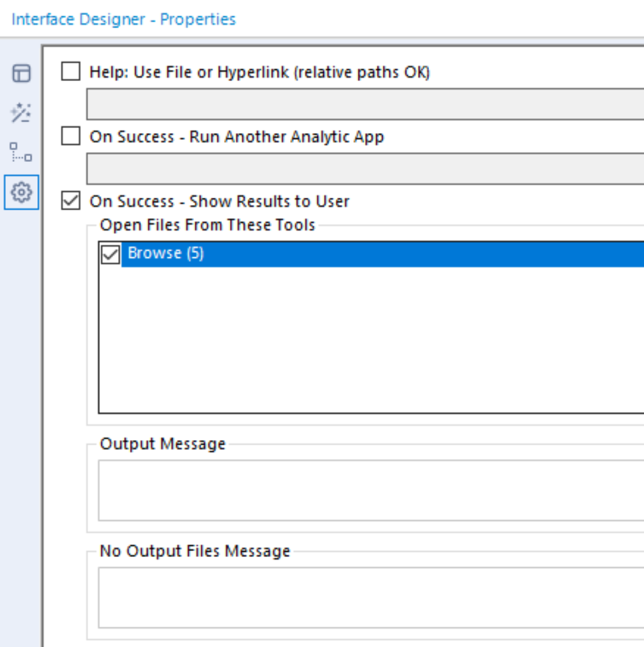Click the Open Files From These Tools heading
This screenshot has width=644, height=647.
coord(207,225)
